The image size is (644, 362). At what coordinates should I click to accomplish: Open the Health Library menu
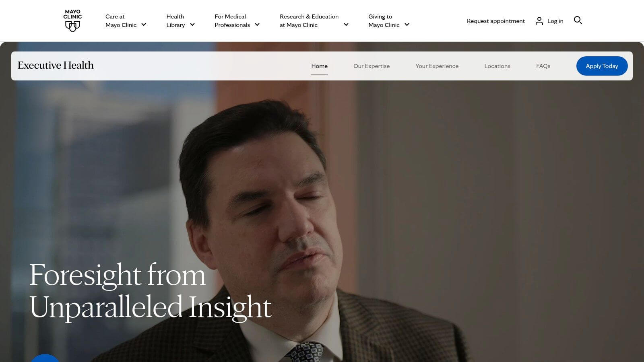pos(175,21)
